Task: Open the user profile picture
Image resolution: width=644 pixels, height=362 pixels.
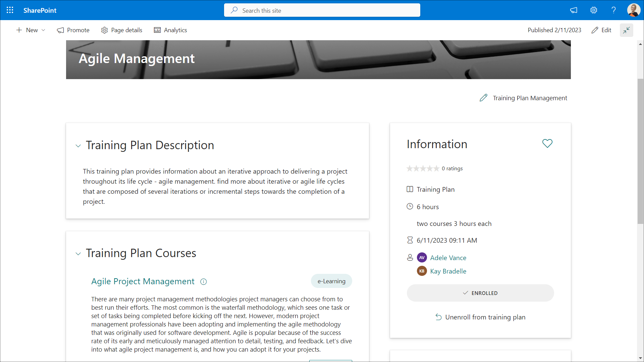Action: point(633,10)
